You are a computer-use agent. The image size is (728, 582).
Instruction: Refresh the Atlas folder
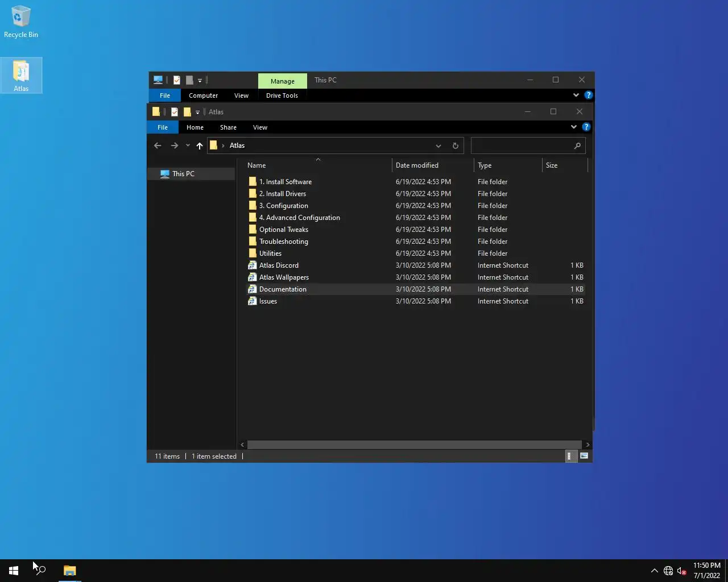(455, 146)
